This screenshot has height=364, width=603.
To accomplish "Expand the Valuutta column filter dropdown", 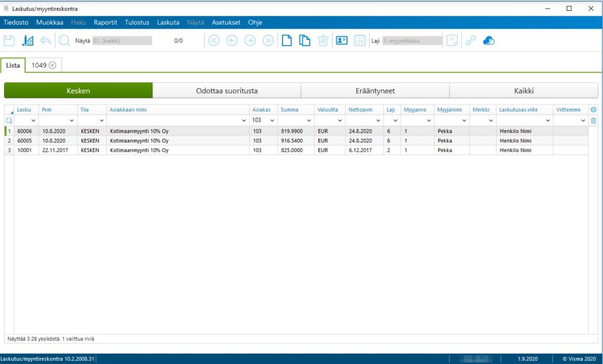I will (340, 121).
